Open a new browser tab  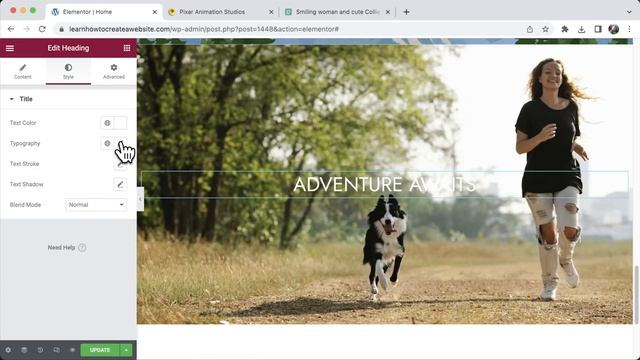(x=406, y=12)
